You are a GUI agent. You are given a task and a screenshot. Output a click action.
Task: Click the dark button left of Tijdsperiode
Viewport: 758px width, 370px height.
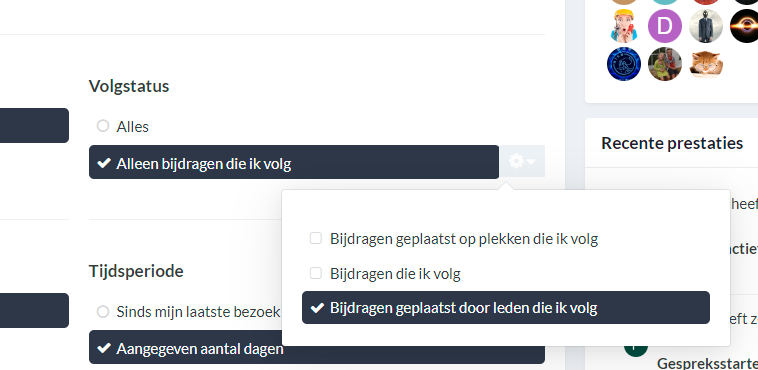tap(34, 311)
